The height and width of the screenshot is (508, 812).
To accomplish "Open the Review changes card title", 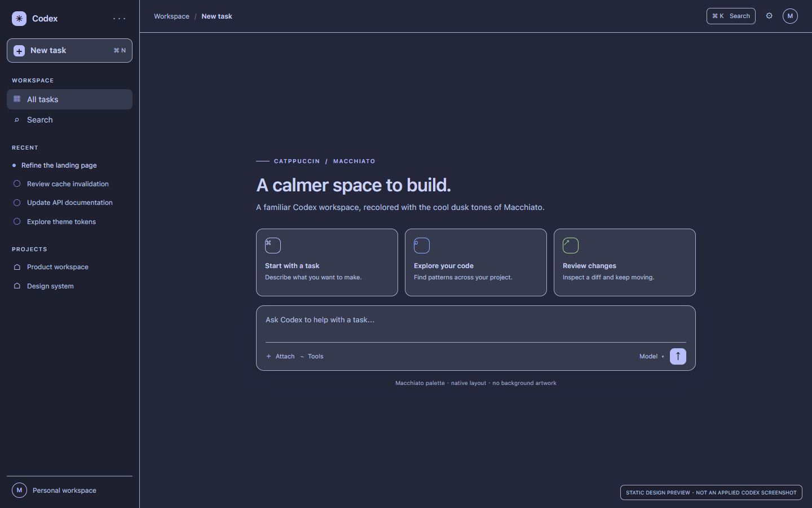I will [589, 266].
